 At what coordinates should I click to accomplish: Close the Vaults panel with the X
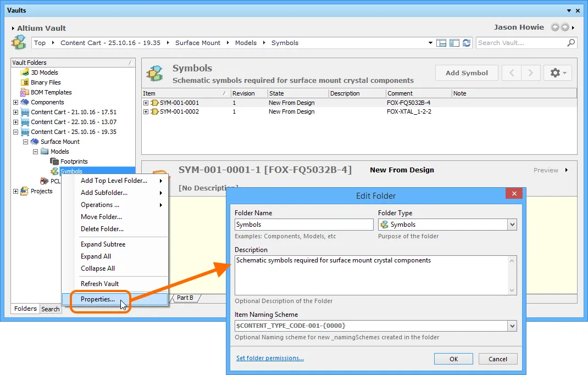coord(578,10)
